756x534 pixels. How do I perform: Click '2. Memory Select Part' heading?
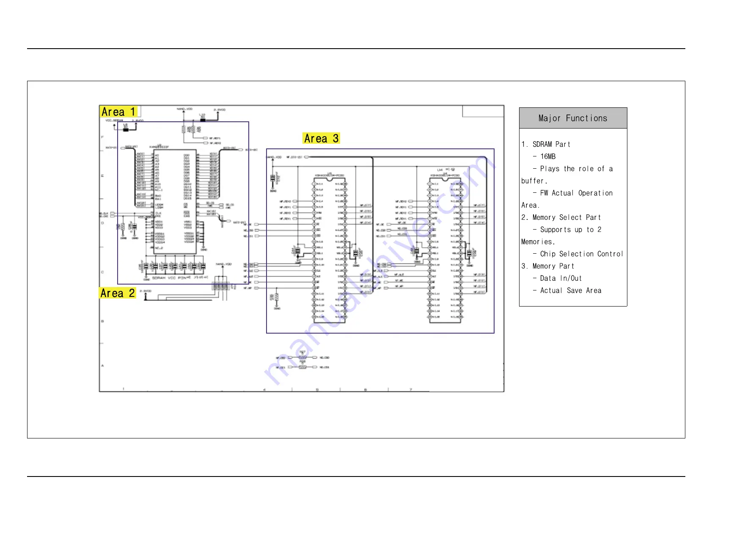[561, 217]
